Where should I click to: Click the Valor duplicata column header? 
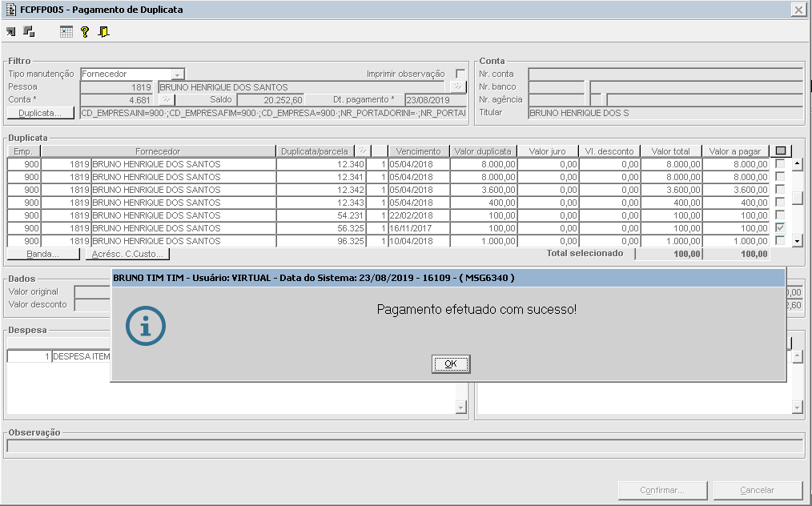(x=483, y=151)
